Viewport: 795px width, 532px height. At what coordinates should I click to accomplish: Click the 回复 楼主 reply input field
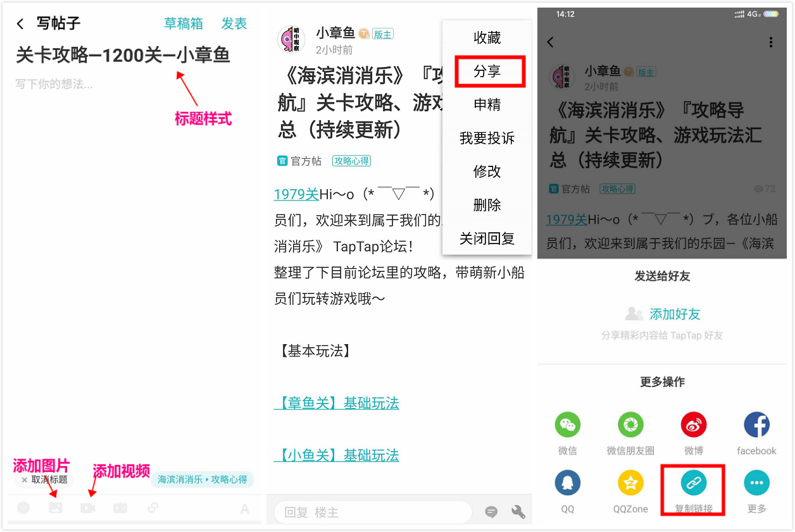[x=373, y=512]
